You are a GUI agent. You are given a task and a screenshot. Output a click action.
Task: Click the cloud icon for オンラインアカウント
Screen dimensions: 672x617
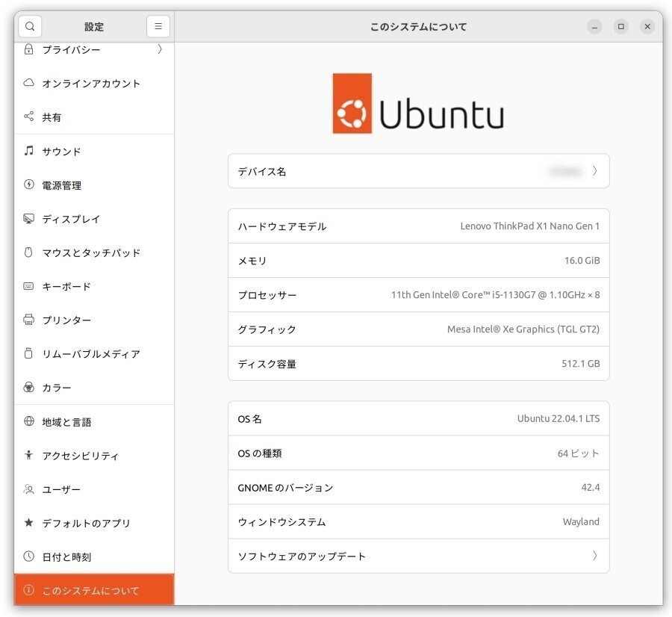point(28,83)
